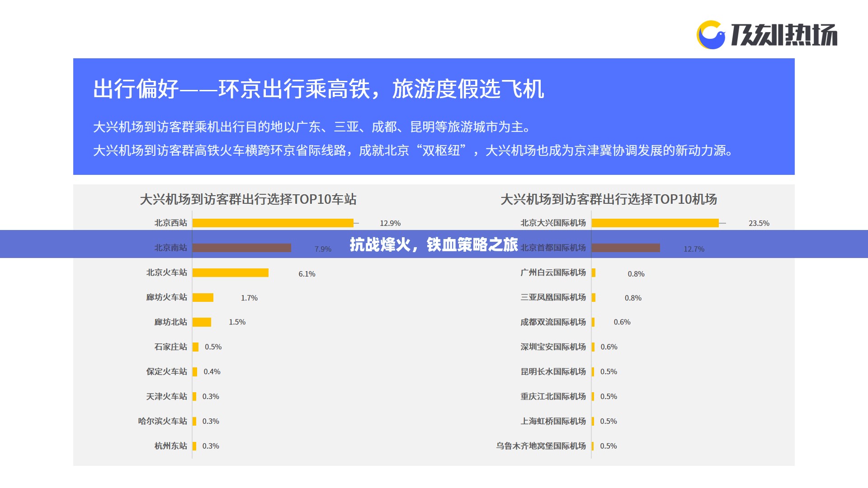Click the 乌鲁木齐地窝堡国际机场 label

tap(541, 446)
